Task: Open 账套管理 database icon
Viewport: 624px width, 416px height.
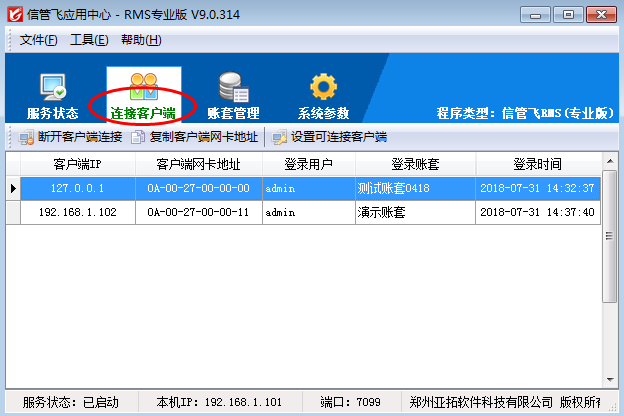Action: tap(232, 88)
